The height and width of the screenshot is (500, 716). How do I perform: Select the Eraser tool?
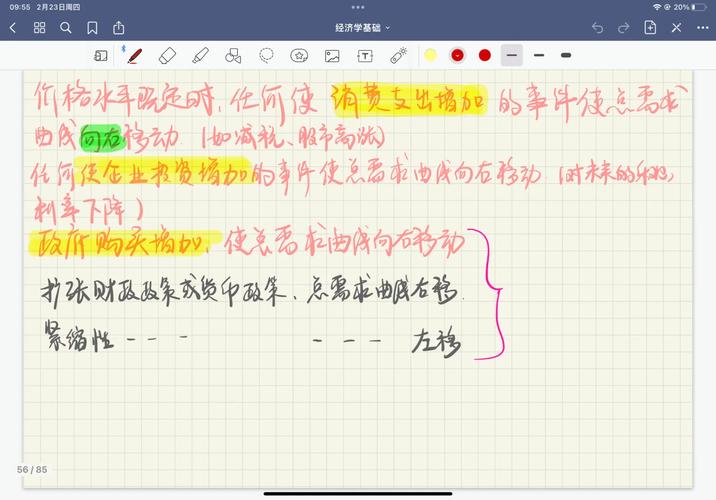[x=167, y=56]
